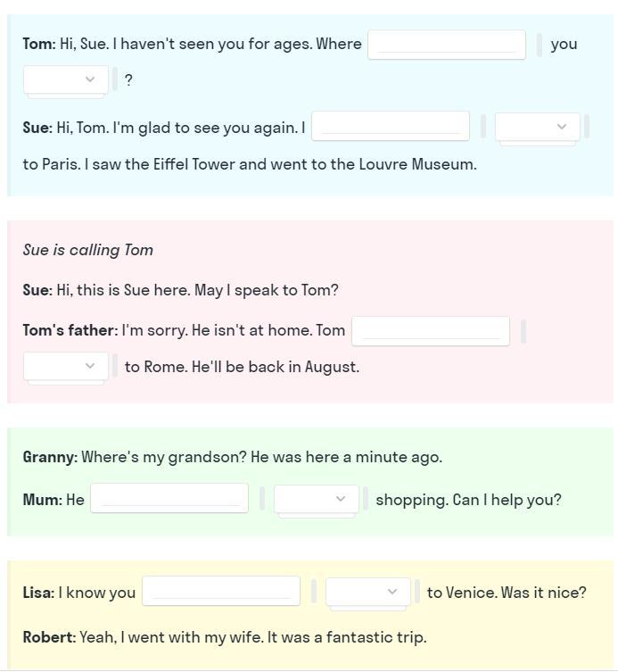The height and width of the screenshot is (672, 618).
Task: Expand the dropdown before "shopping"
Action: (x=317, y=500)
